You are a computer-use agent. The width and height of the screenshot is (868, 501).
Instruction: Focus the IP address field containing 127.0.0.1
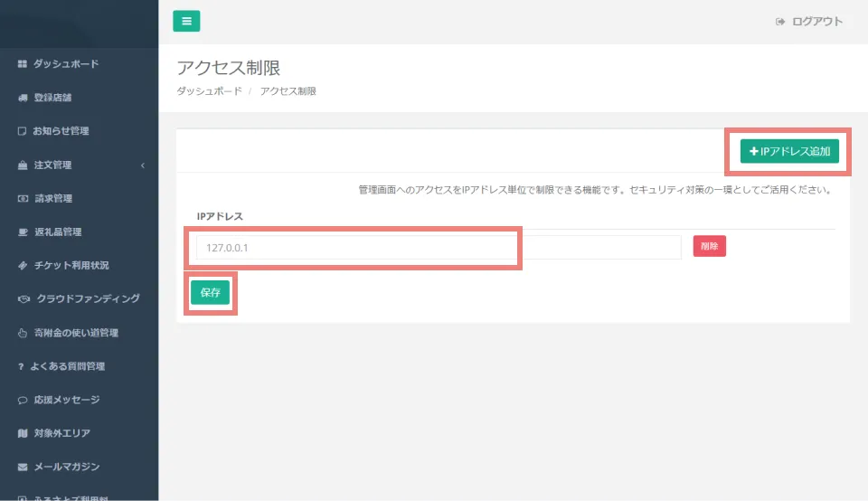pos(354,247)
